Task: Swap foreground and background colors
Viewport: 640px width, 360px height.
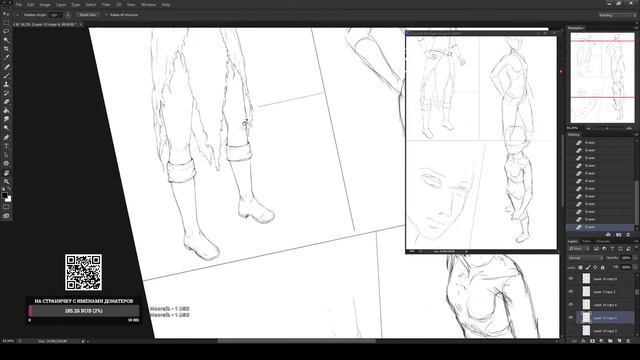Action: [x=9, y=189]
